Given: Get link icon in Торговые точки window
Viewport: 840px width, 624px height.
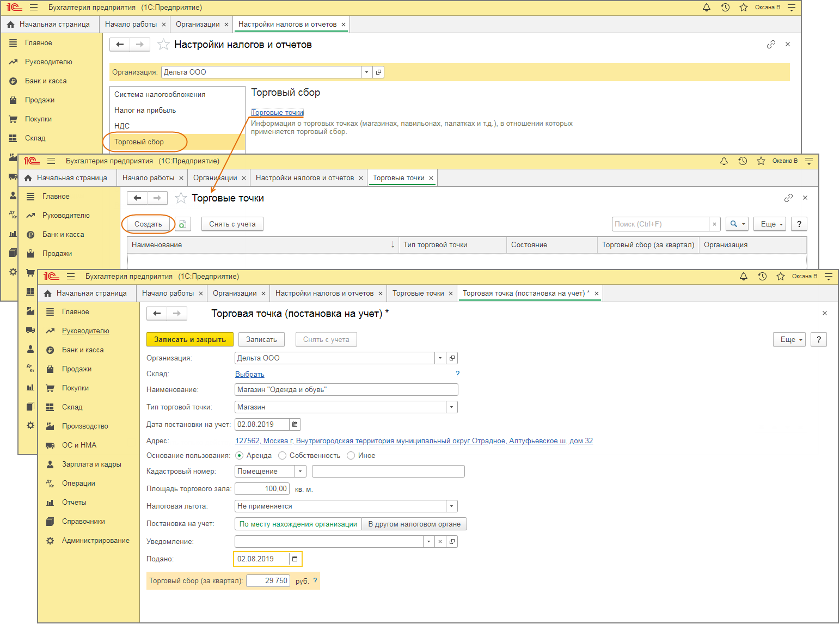Looking at the screenshot, I should [x=788, y=198].
